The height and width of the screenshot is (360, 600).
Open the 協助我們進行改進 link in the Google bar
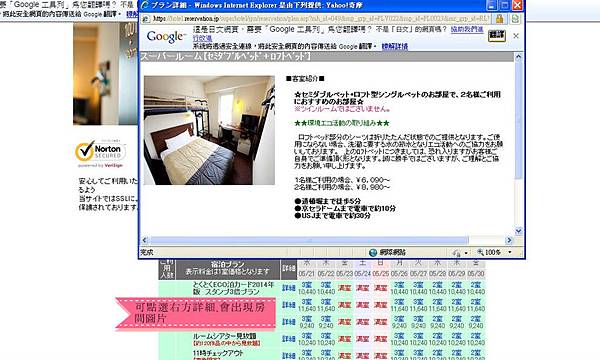coord(467,29)
